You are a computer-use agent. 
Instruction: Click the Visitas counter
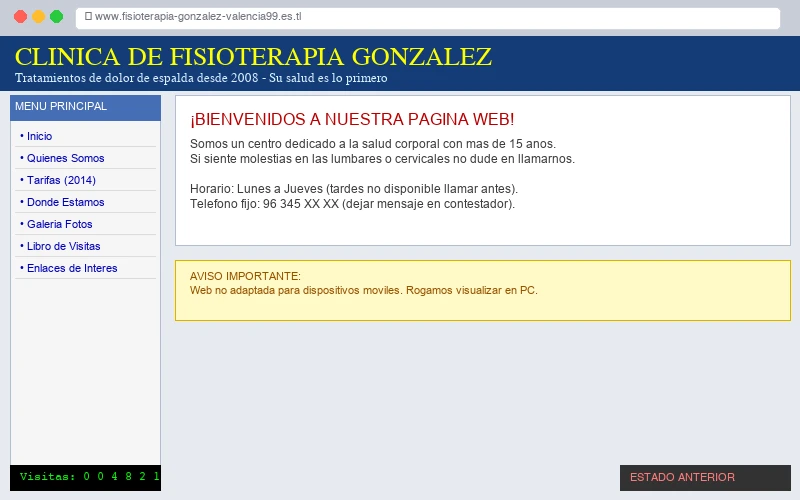click(x=85, y=478)
